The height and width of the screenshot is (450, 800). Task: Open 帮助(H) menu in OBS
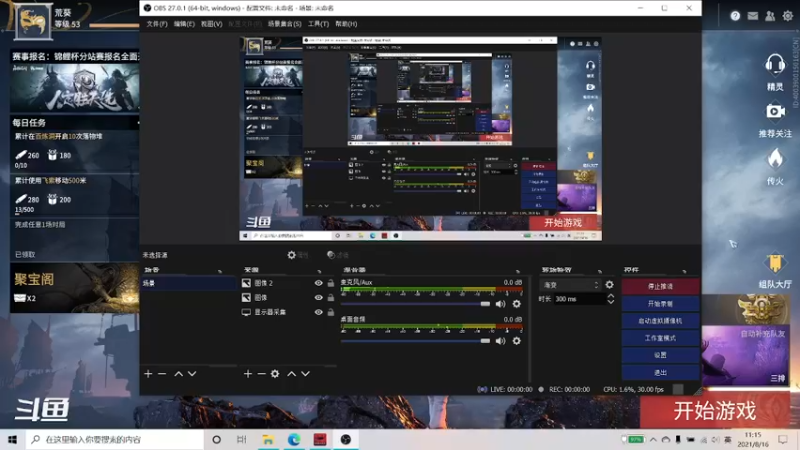pos(346,24)
